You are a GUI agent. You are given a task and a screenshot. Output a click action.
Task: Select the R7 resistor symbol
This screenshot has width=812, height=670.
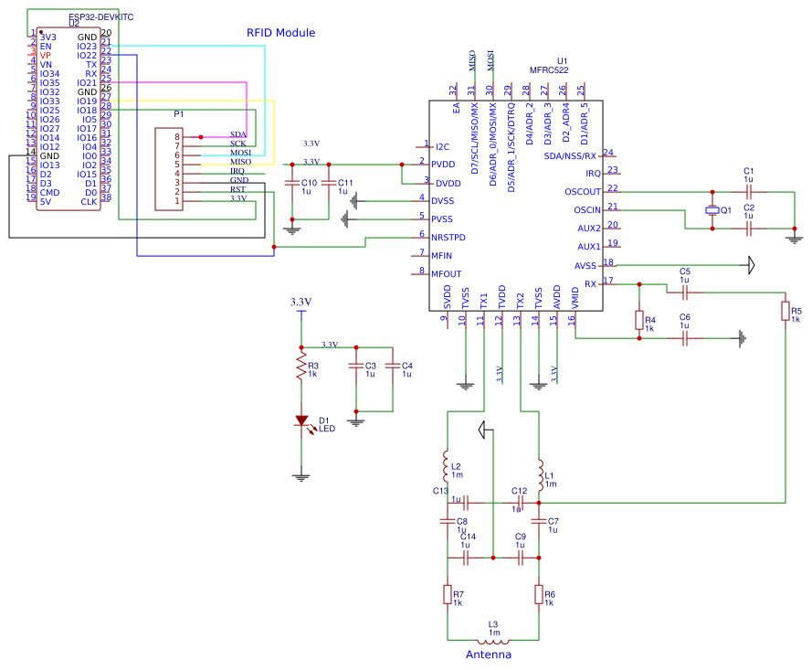click(x=448, y=594)
